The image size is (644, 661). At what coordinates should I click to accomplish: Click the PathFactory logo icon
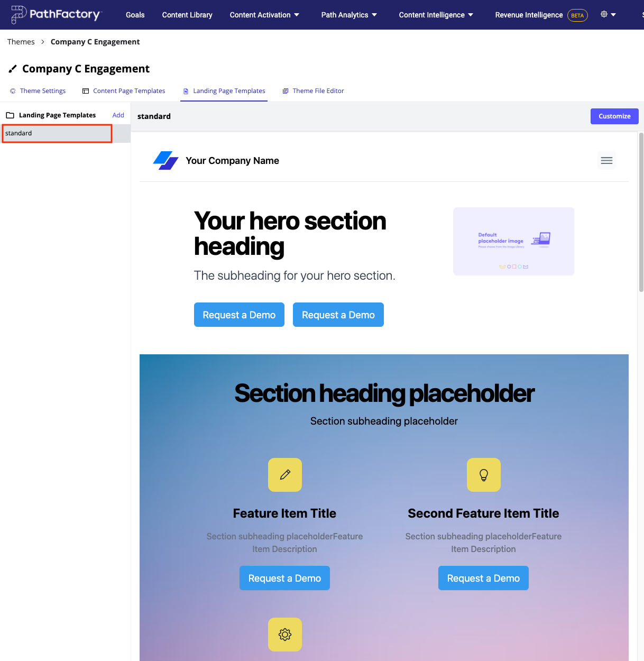tap(18, 15)
